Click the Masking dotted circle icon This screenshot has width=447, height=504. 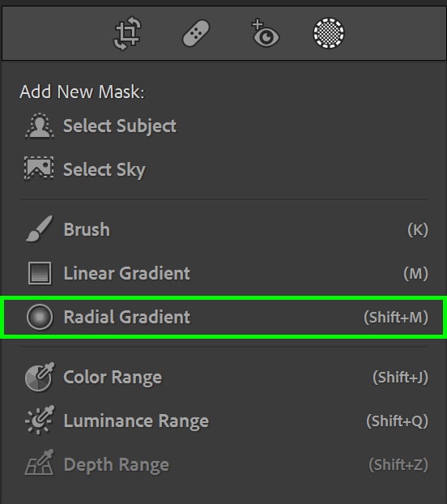[329, 33]
